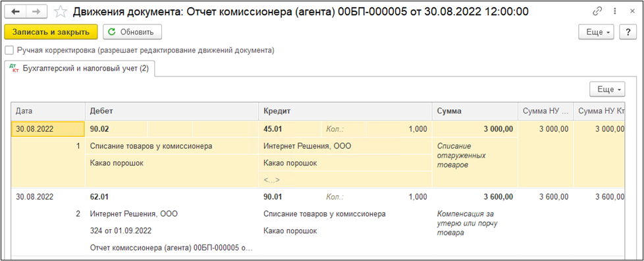Click Записать и закрыть button
This screenshot has width=644, height=261.
pos(51,32)
